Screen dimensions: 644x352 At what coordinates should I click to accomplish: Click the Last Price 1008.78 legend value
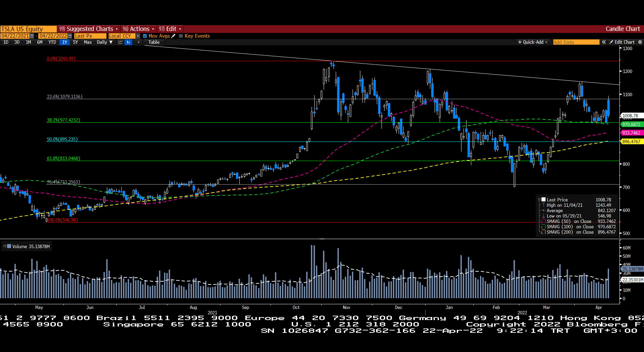point(603,200)
